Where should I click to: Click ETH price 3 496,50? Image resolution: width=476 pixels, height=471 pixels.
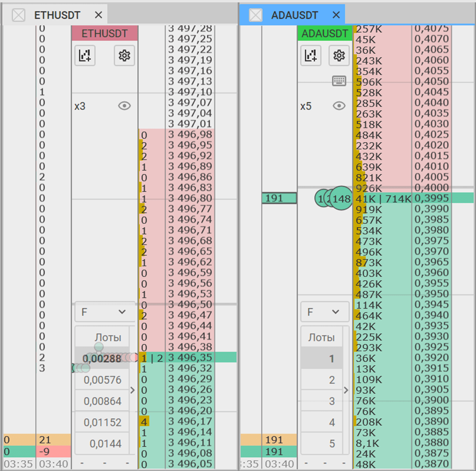190,304
